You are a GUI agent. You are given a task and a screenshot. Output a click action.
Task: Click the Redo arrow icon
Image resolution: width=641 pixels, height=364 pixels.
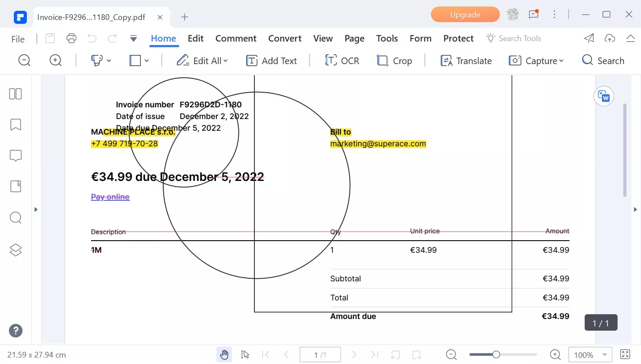[x=113, y=39]
